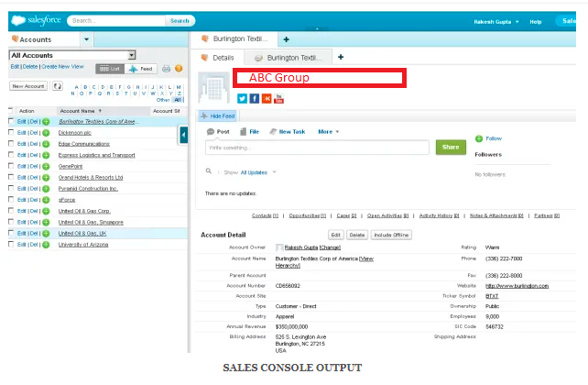Screen dimensions: 588x385
Task: Click the green plus icon for GenePoint
Action: (x=46, y=166)
